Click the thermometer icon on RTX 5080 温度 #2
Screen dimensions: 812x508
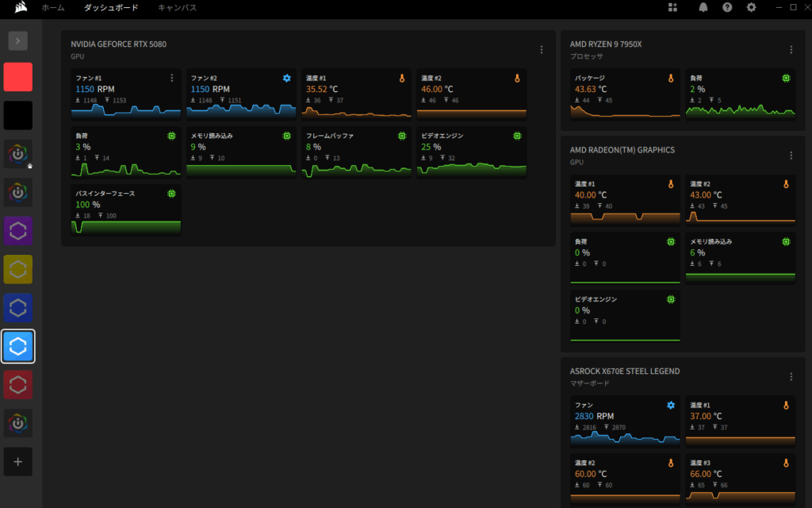click(517, 78)
